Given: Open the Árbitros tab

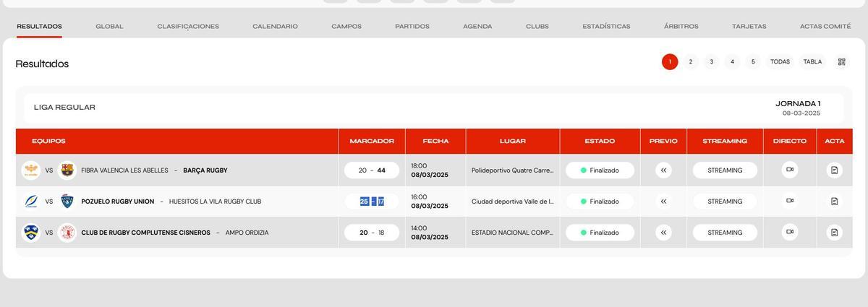Looking at the screenshot, I should 681,26.
